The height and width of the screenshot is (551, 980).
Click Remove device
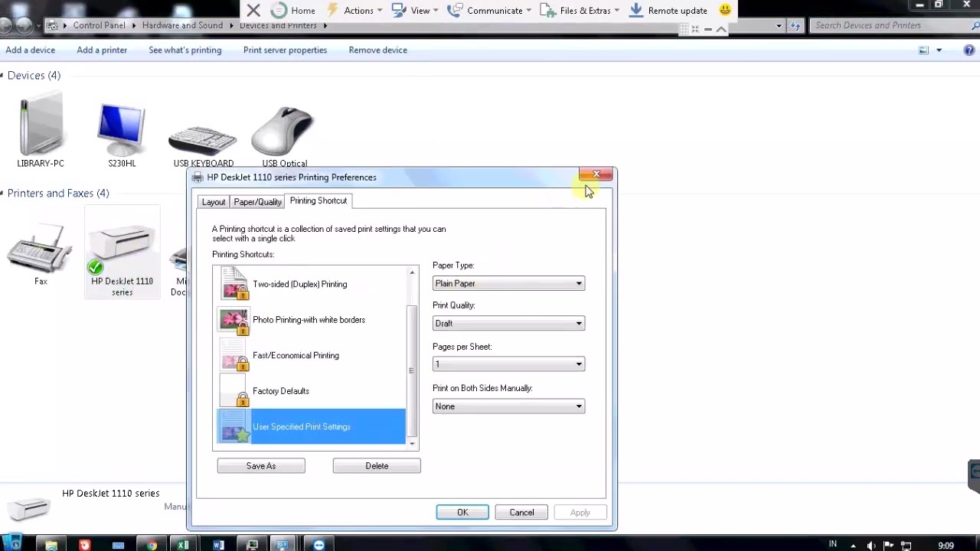point(378,50)
